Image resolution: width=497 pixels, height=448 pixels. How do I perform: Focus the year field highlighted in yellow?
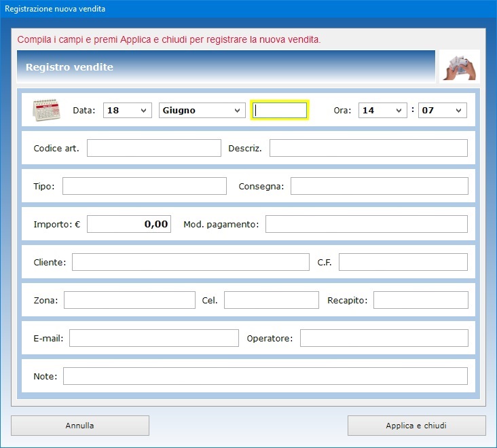[280, 110]
